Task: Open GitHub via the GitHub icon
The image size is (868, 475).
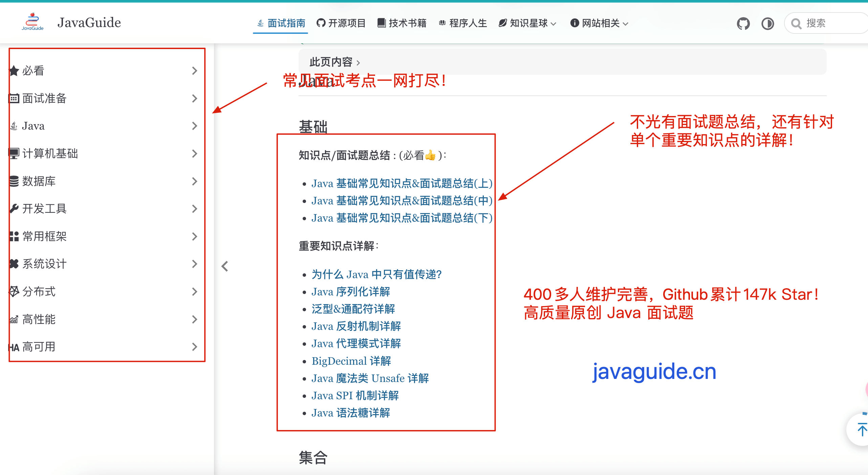Action: (x=743, y=23)
